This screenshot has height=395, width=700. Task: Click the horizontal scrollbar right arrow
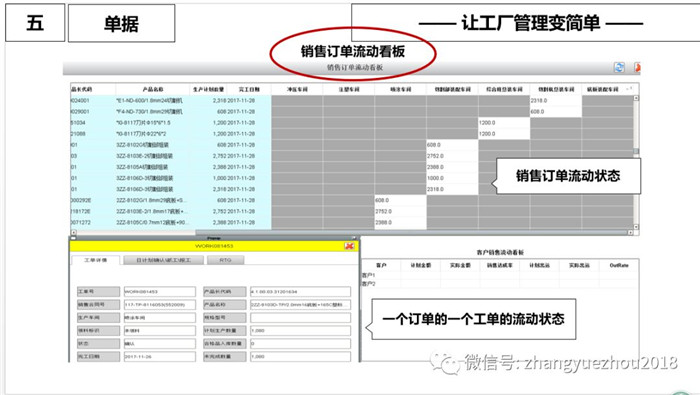(630, 233)
